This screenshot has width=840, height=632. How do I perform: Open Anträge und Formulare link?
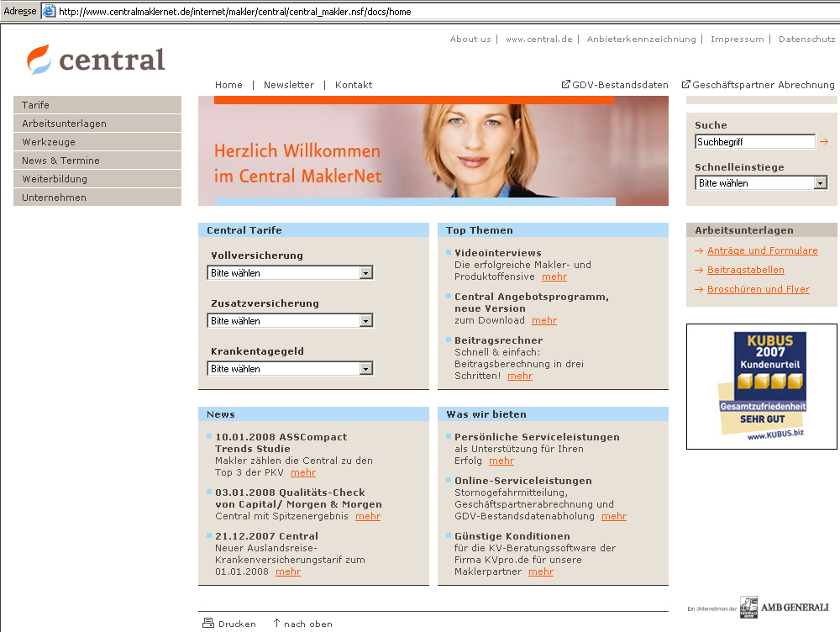click(763, 250)
